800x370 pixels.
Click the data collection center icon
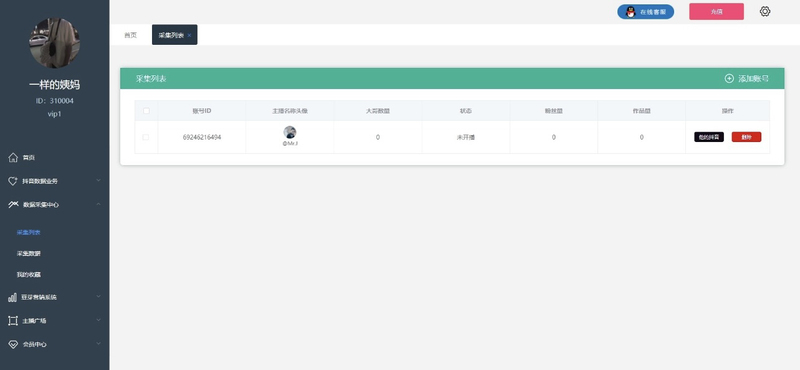pos(13,205)
